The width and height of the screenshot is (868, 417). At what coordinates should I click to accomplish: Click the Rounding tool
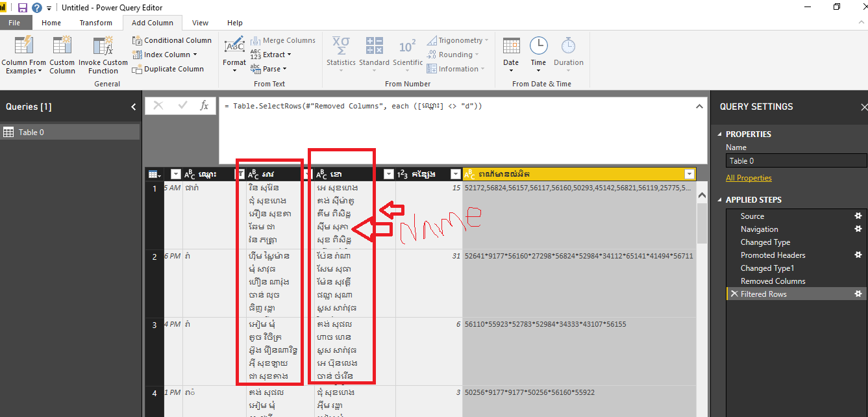click(453, 55)
